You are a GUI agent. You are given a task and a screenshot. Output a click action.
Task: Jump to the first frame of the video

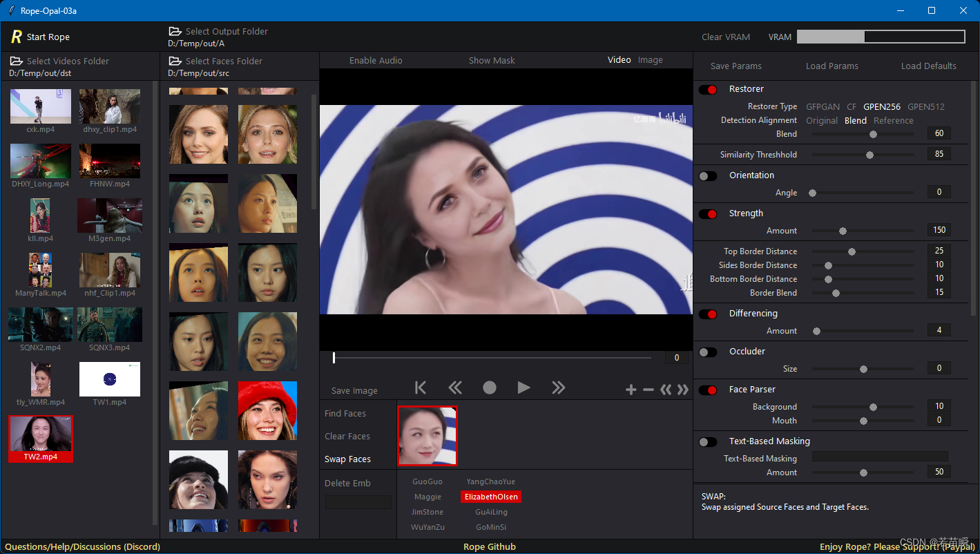pyautogui.click(x=421, y=388)
